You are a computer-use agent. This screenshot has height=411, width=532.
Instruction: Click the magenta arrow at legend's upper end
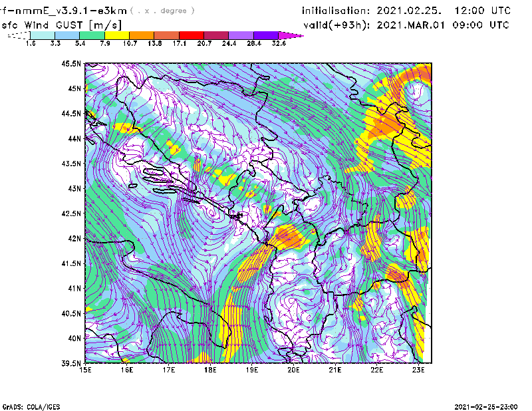pyautogui.click(x=291, y=35)
